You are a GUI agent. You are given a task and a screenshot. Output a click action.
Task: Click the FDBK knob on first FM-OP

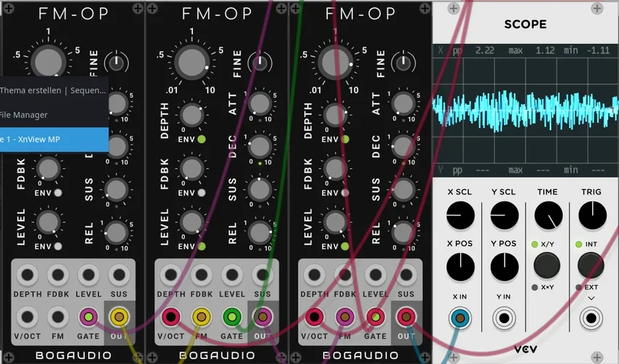pyautogui.click(x=48, y=169)
